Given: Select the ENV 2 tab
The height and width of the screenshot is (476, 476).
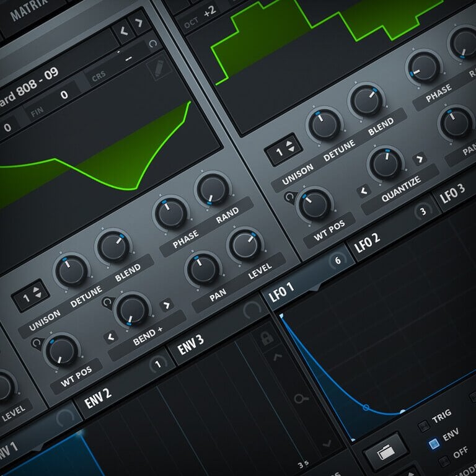Looking at the screenshot, I should click(98, 399).
